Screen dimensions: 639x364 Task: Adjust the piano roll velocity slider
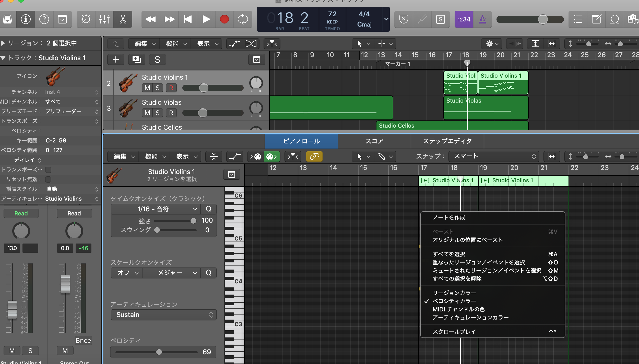click(x=159, y=352)
